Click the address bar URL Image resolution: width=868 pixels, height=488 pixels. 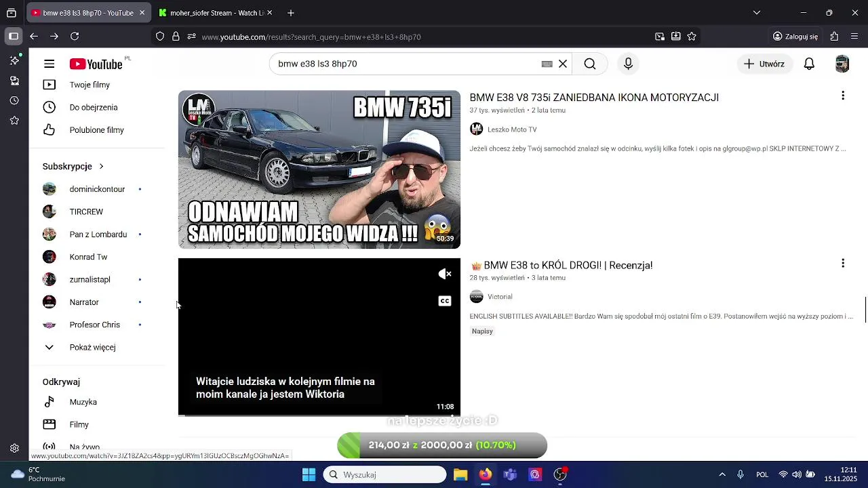pos(311,37)
